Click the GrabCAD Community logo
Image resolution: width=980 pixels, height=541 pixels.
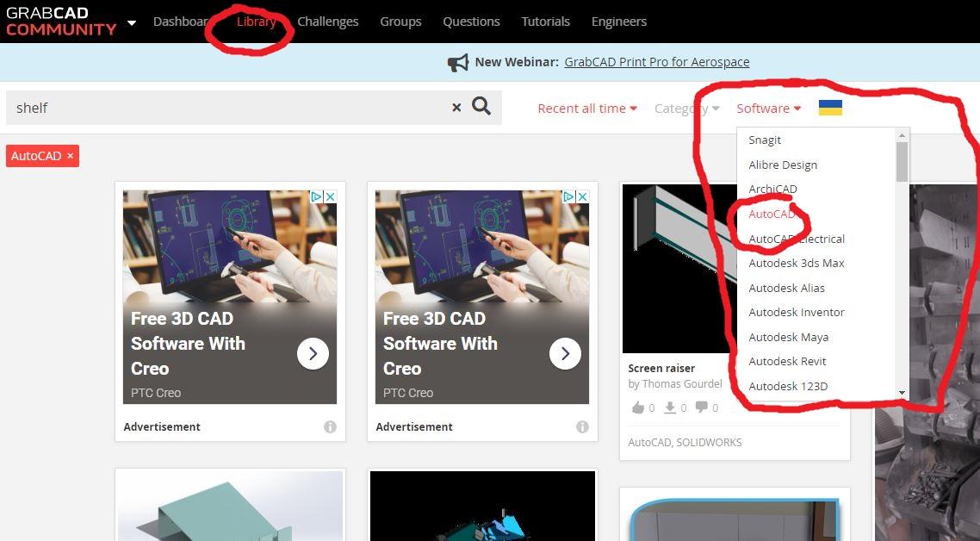tap(60, 22)
